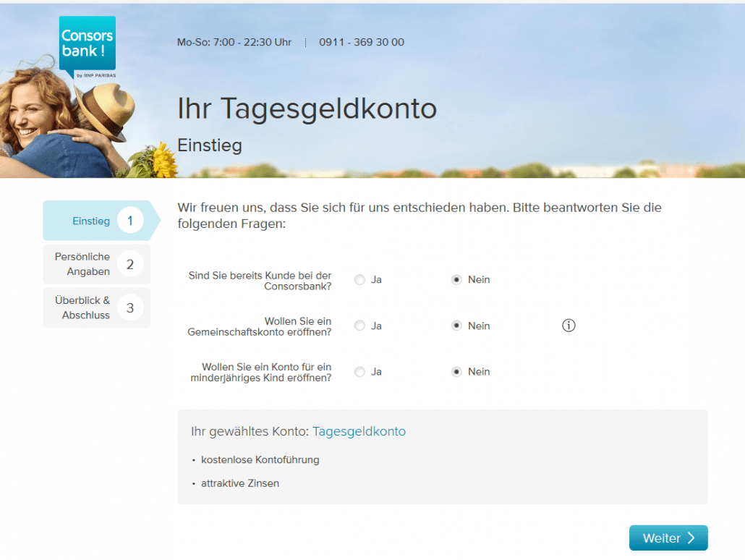The height and width of the screenshot is (560, 745).
Task: Open step 2 Persönliche Angaben
Action: pyautogui.click(x=96, y=264)
